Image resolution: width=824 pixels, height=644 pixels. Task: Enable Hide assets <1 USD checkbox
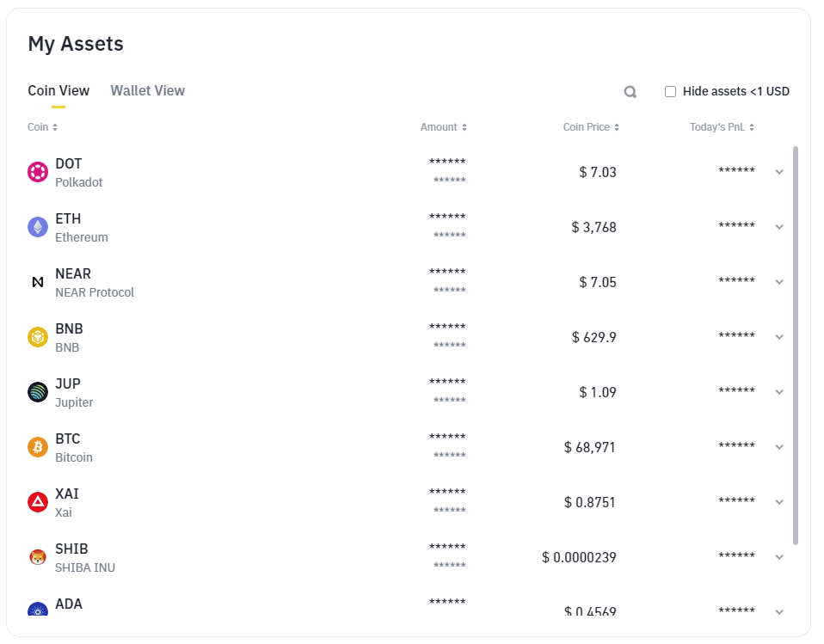pyautogui.click(x=671, y=91)
